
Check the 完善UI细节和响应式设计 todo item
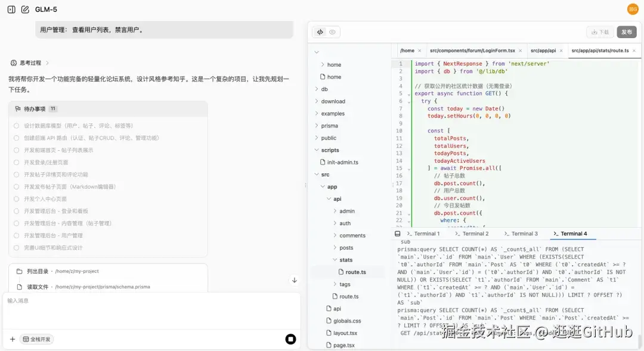(x=17, y=247)
